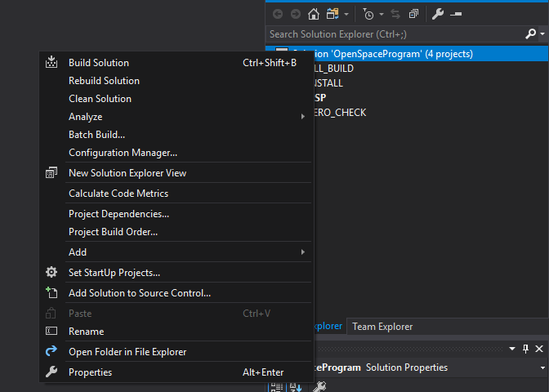This screenshot has height=392, width=549.
Task: Select the bold OSP project in the tree
Action: pyautogui.click(x=320, y=98)
